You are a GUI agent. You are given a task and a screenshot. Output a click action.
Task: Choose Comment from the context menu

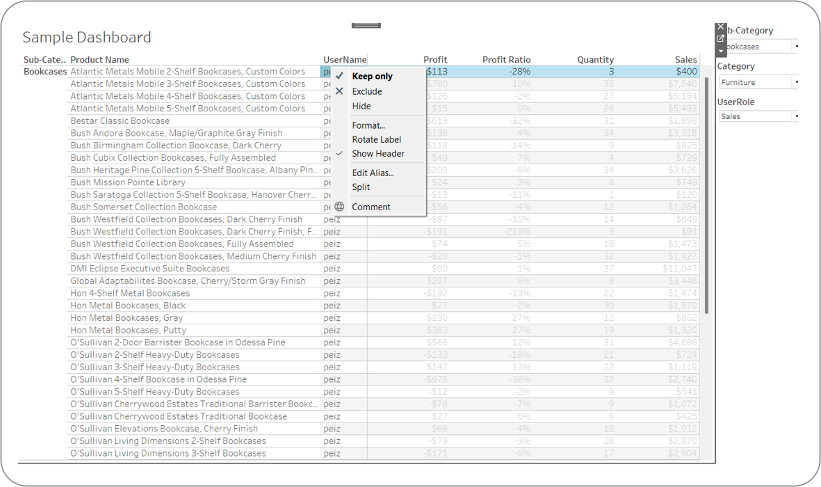(371, 207)
